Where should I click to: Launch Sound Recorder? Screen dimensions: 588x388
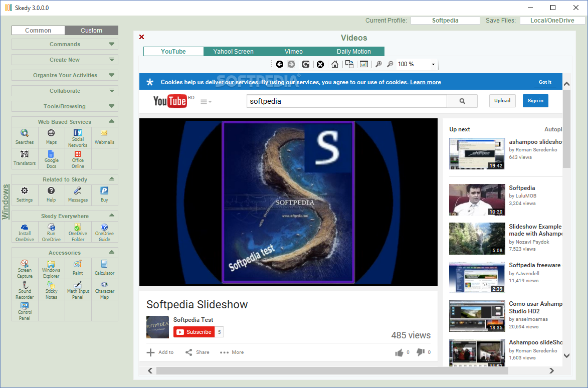(x=25, y=290)
